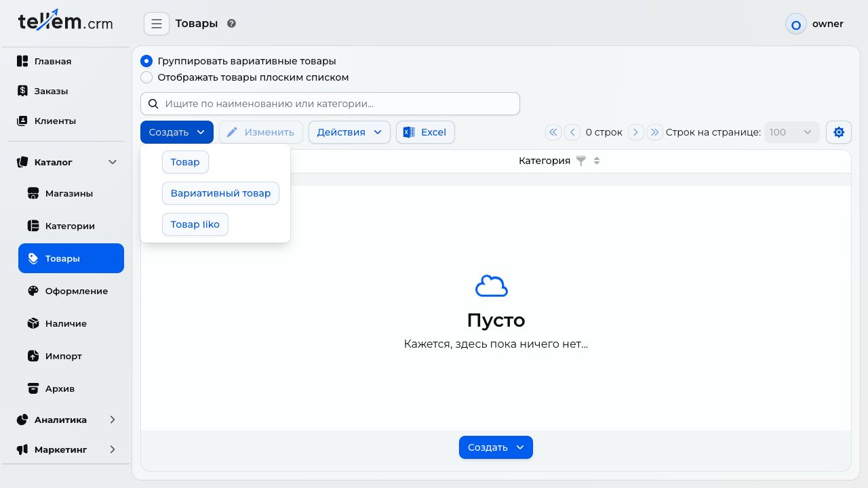Click the filter funnel icon in Категория column
Image resolution: width=868 pixels, height=488 pixels.
[580, 161]
